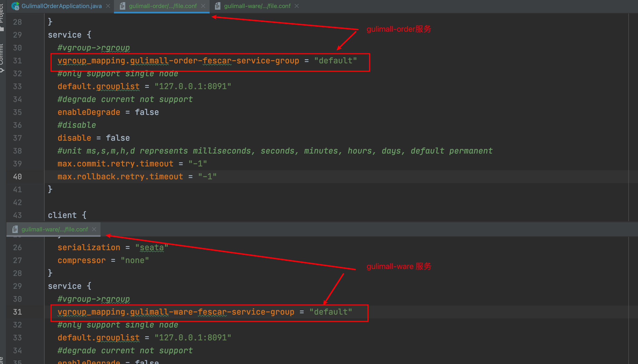Click the vgroup_mapping.gulimall-ware-fescar-service-group line
The image size is (638, 364).
(x=205, y=312)
